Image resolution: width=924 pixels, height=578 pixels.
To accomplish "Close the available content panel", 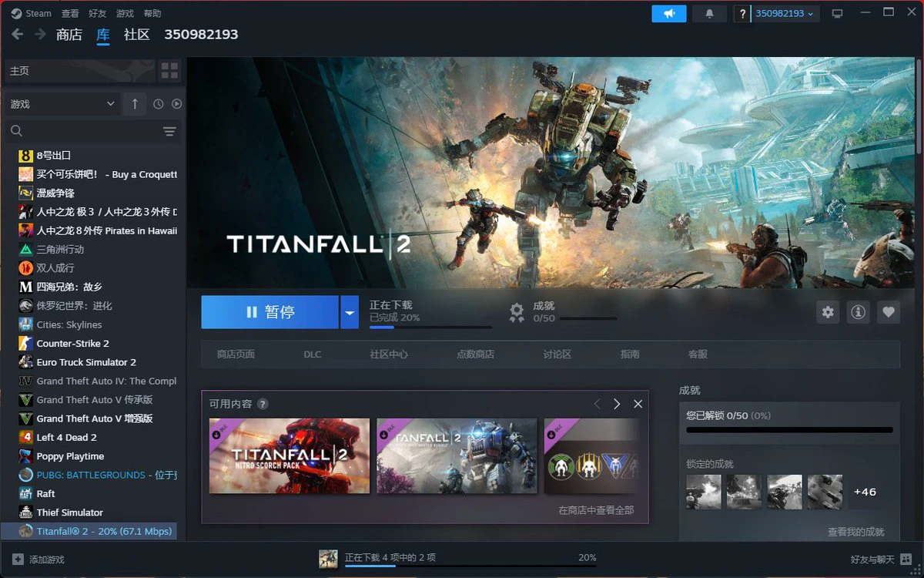I will [638, 404].
